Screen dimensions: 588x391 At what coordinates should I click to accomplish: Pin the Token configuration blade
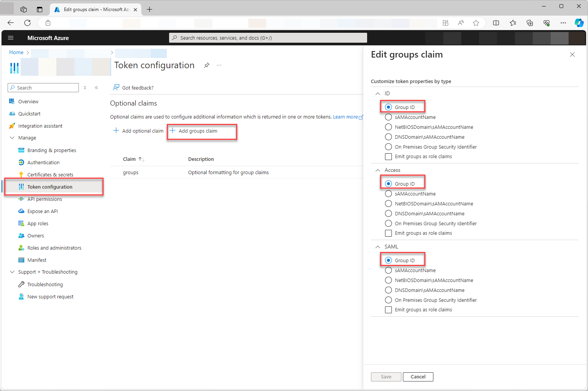pos(207,65)
